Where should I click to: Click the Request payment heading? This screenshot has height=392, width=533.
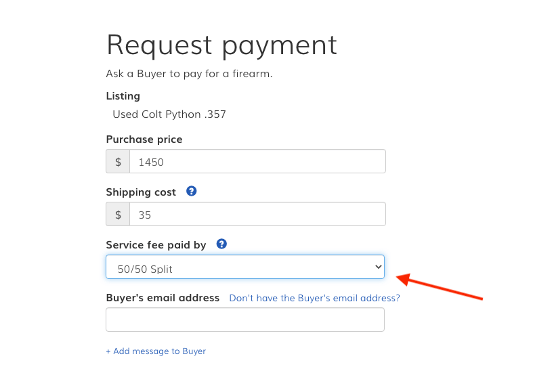coord(221,45)
